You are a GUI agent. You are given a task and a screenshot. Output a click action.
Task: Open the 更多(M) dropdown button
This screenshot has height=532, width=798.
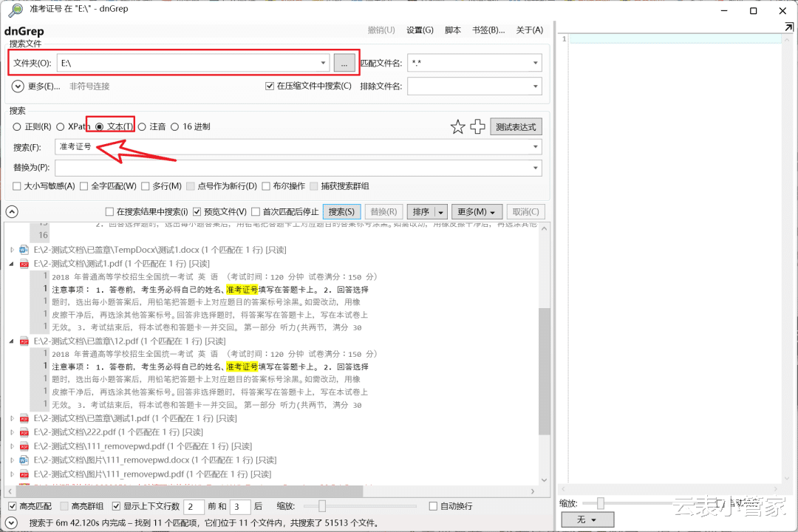(x=477, y=212)
